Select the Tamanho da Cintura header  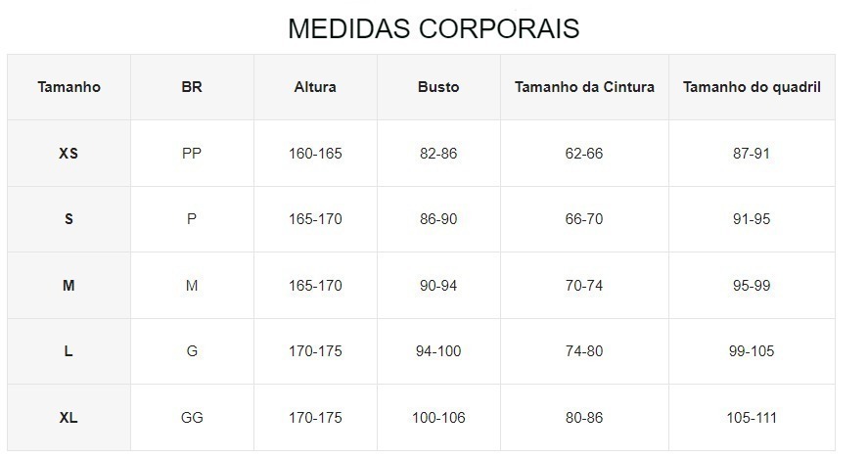tap(584, 87)
